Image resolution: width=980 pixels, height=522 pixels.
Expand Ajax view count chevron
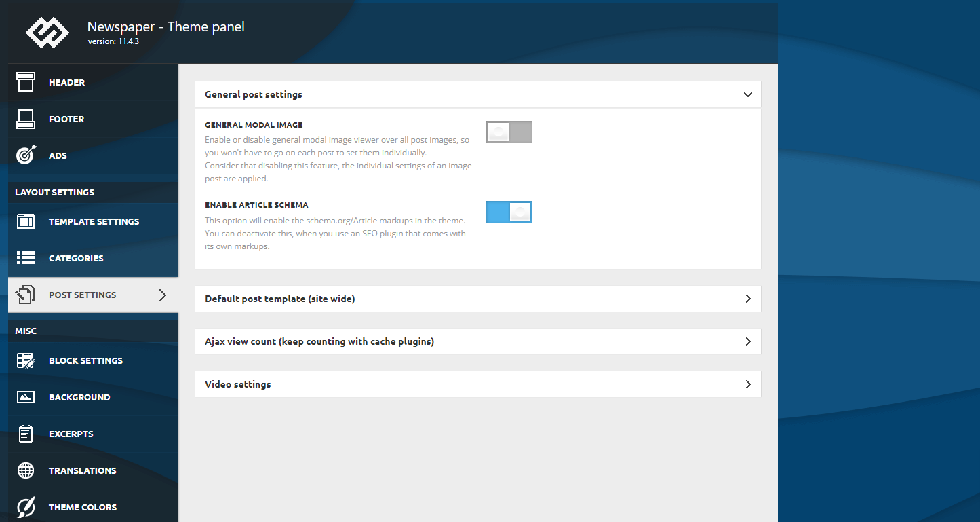748,341
